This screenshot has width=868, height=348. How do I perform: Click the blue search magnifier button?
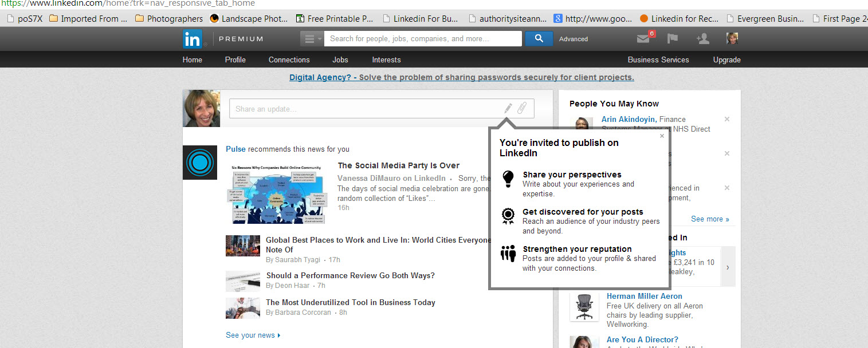[x=539, y=38]
